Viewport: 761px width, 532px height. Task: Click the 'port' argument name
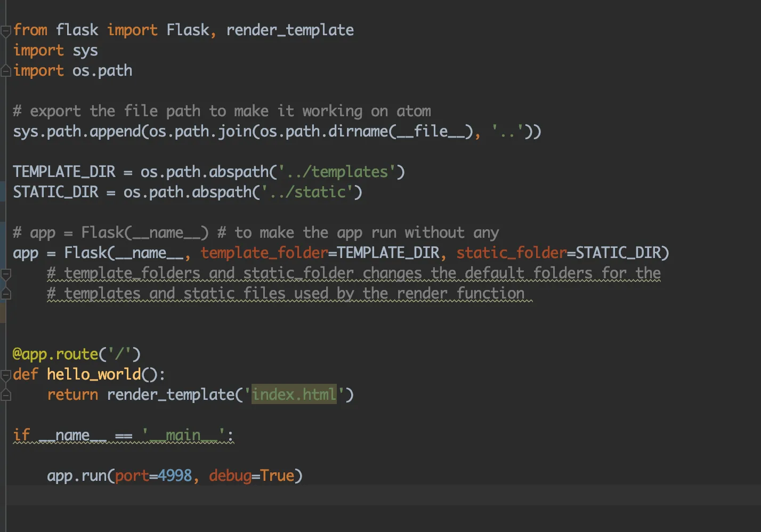(x=132, y=476)
